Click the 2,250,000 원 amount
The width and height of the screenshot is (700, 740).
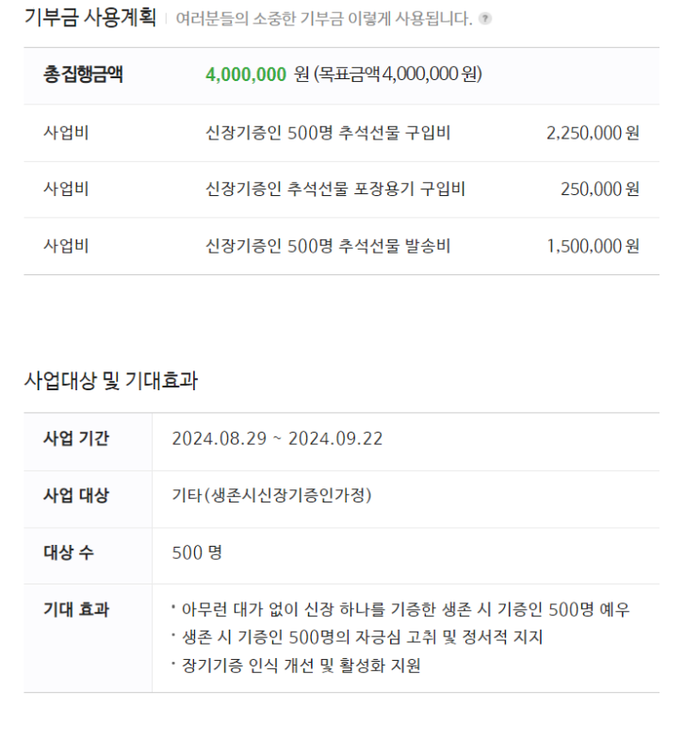point(593,133)
